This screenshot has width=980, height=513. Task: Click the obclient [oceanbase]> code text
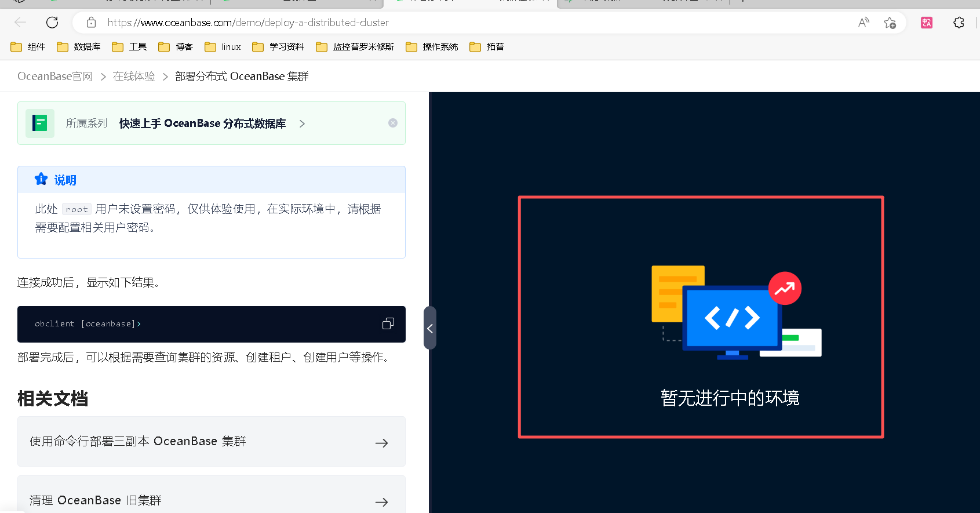click(88, 324)
